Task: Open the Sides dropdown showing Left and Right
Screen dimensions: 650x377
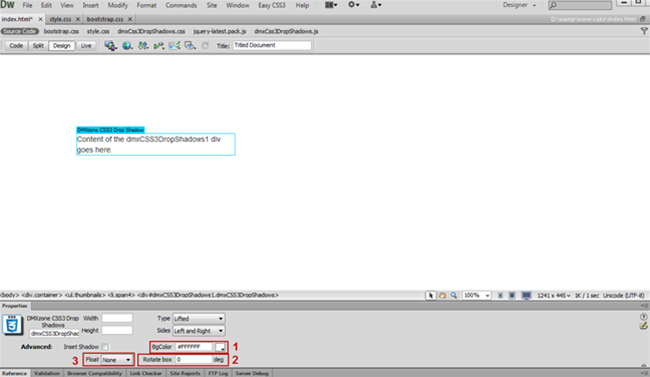Action: [x=199, y=331]
